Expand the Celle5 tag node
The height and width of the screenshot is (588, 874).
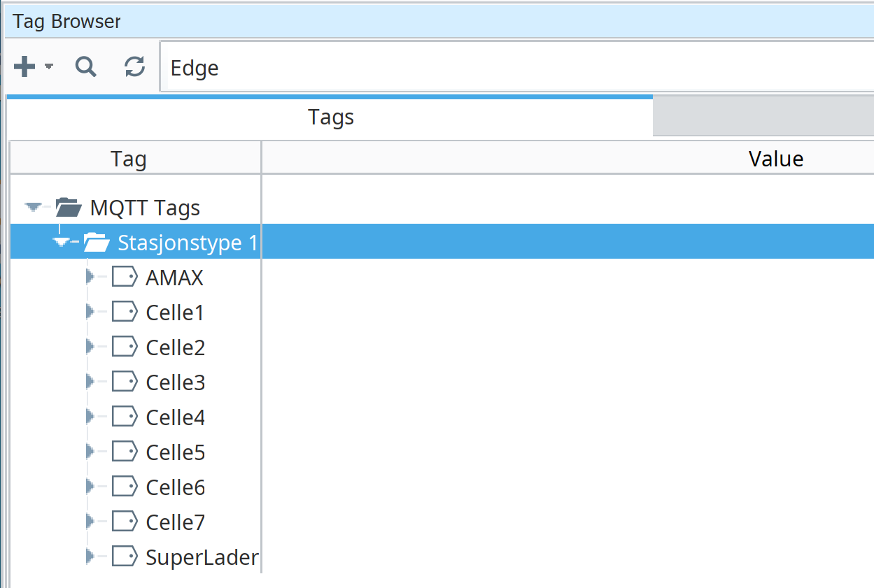pyautogui.click(x=90, y=452)
